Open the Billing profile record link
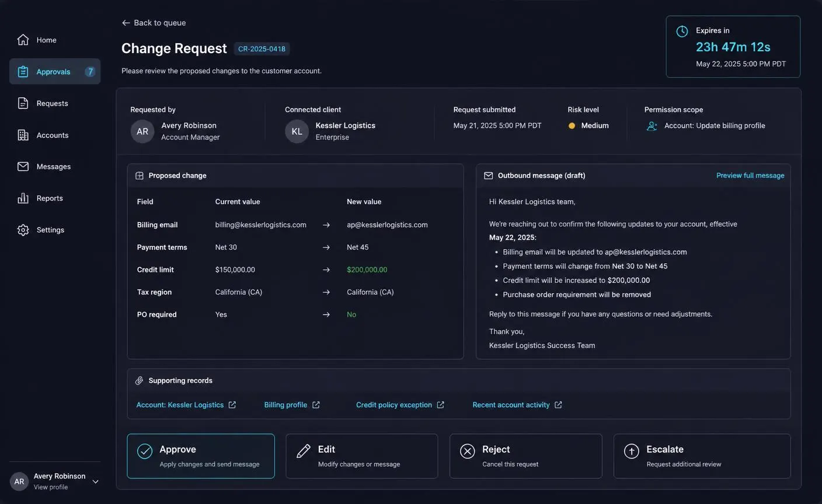 285,405
